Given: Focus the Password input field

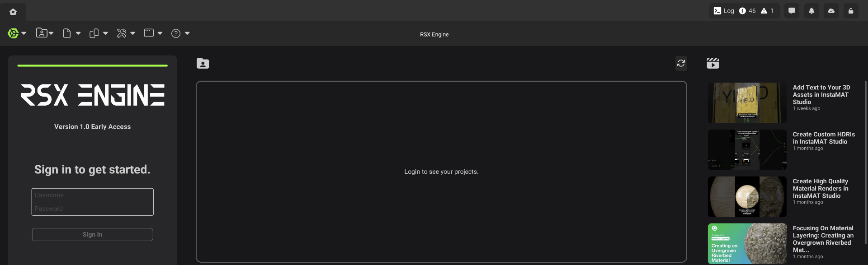Looking at the screenshot, I should pyautogui.click(x=93, y=209).
